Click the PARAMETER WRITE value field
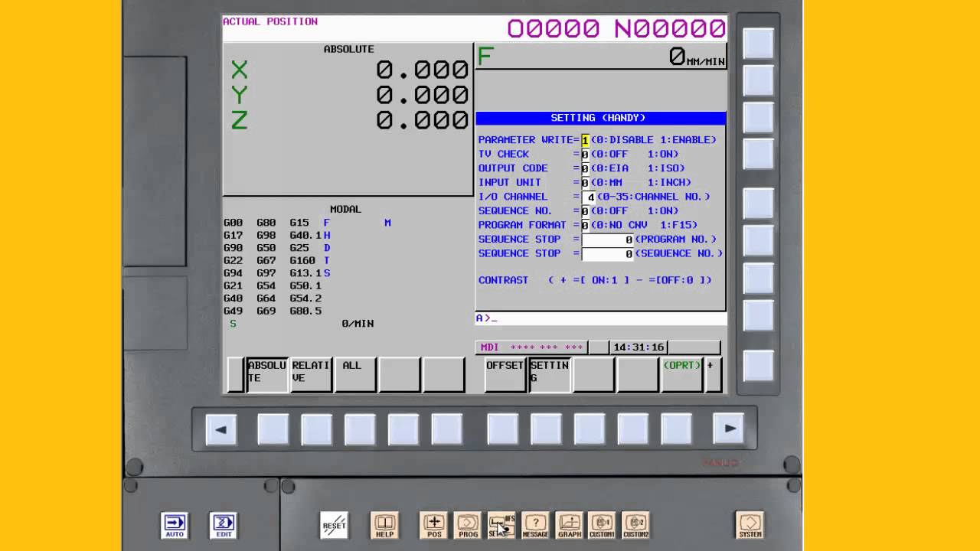Image resolution: width=980 pixels, height=551 pixels. (x=585, y=140)
